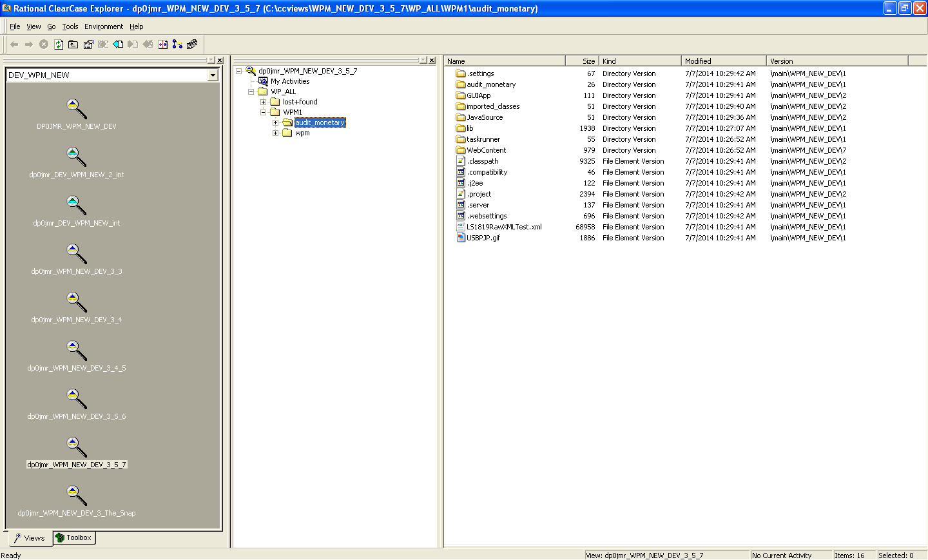Viewport: 928px width, 560px height.
Task: Open the Version Tree toolbar icon
Action: coord(177,44)
